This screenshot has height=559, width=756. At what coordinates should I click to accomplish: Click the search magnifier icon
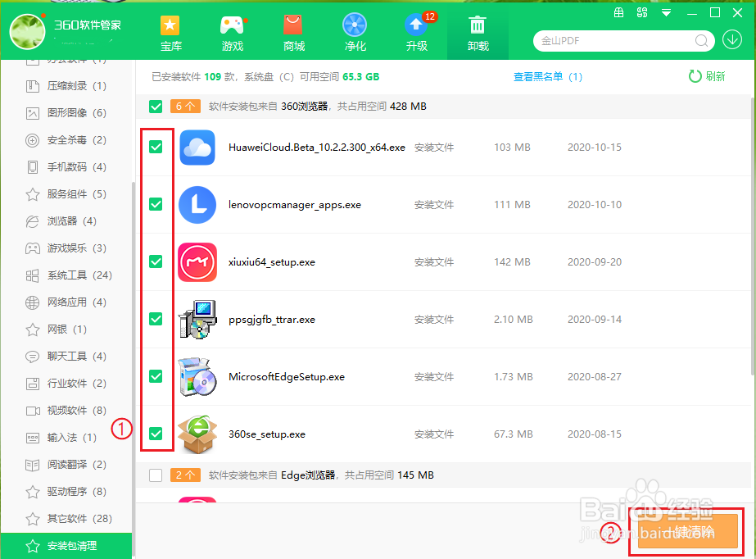(x=702, y=40)
